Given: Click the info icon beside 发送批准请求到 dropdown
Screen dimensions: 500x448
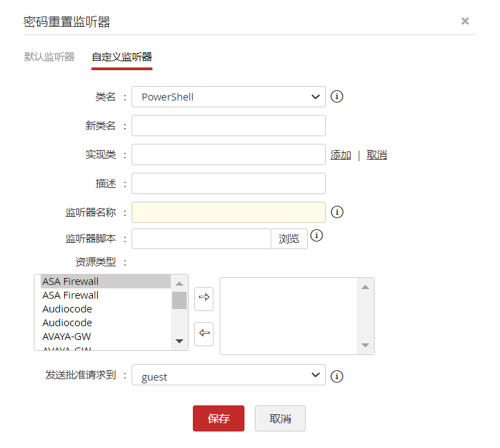Looking at the screenshot, I should (x=337, y=376).
